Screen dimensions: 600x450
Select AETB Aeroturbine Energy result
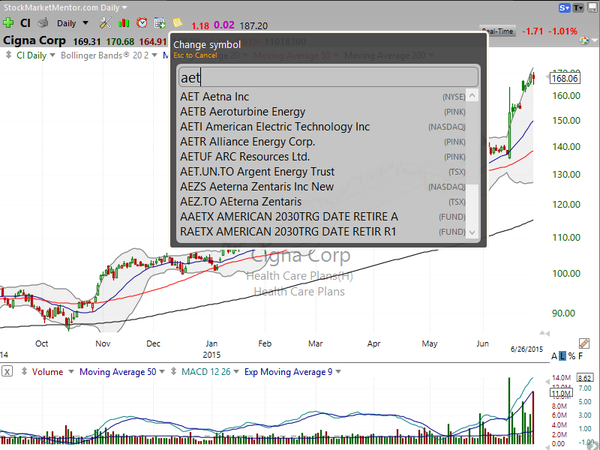tap(323, 111)
